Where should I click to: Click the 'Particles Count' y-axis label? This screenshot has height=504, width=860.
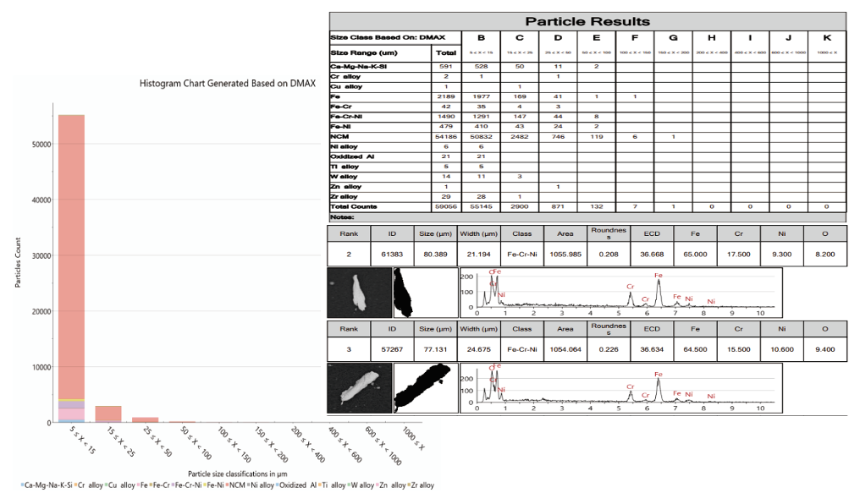pyautogui.click(x=18, y=263)
